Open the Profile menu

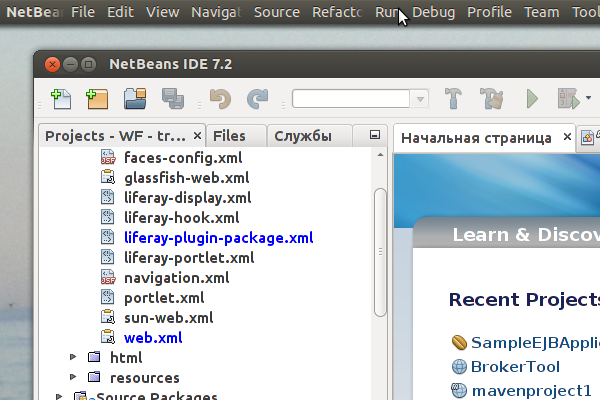coord(489,12)
